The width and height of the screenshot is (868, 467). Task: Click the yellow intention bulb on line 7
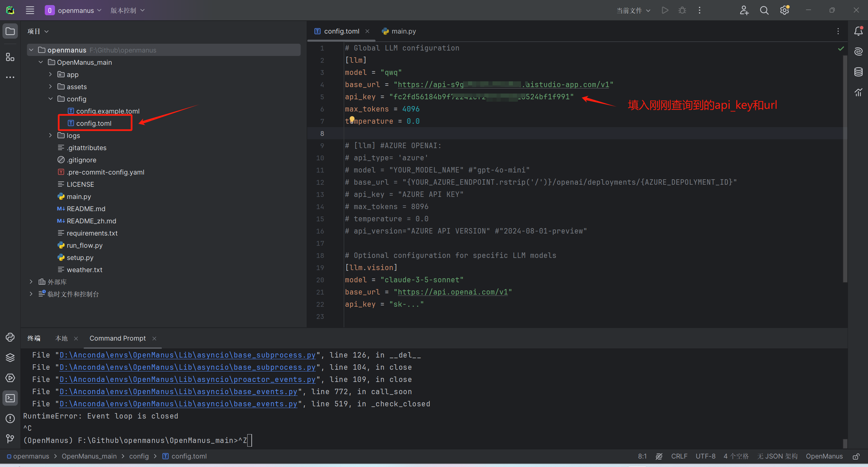(352, 119)
